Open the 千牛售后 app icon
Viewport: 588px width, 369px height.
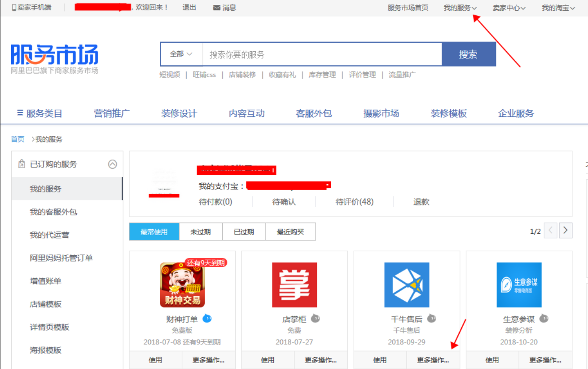tap(407, 285)
